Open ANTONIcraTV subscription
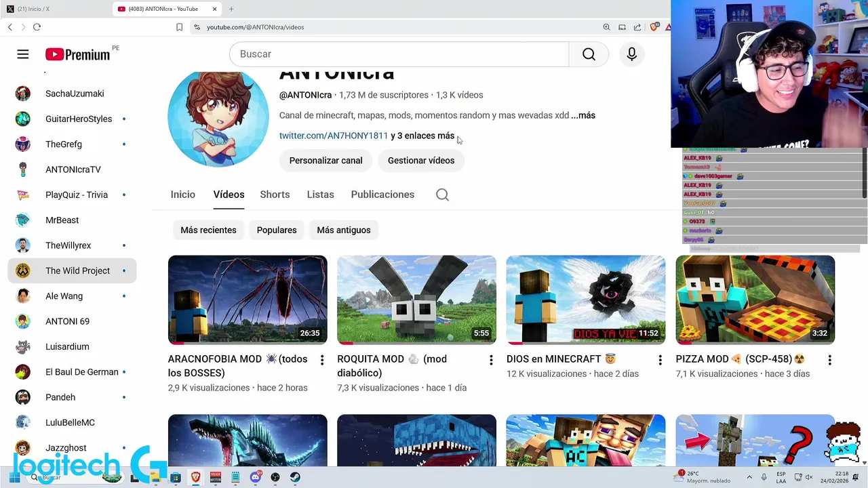 pyautogui.click(x=72, y=169)
